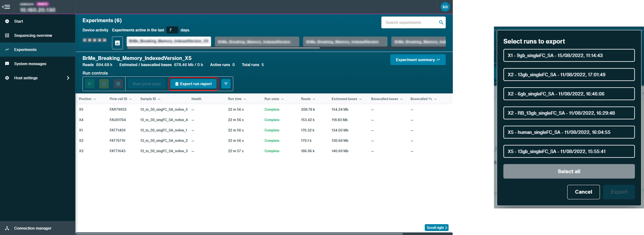Click Export run report
644x235 pixels.
pos(193,84)
